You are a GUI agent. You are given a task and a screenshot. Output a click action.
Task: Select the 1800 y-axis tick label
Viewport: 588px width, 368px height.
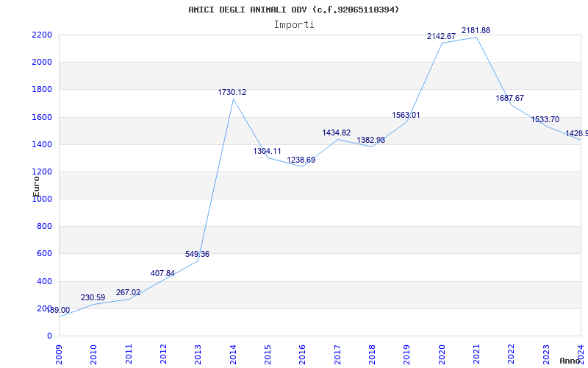click(42, 89)
